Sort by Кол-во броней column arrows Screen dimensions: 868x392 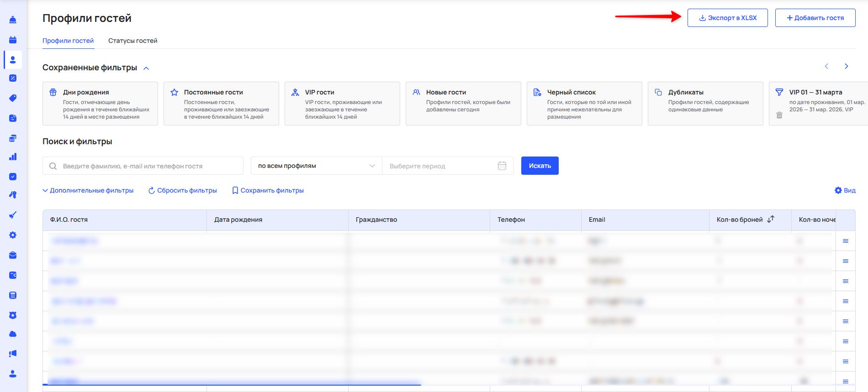pyautogui.click(x=771, y=220)
